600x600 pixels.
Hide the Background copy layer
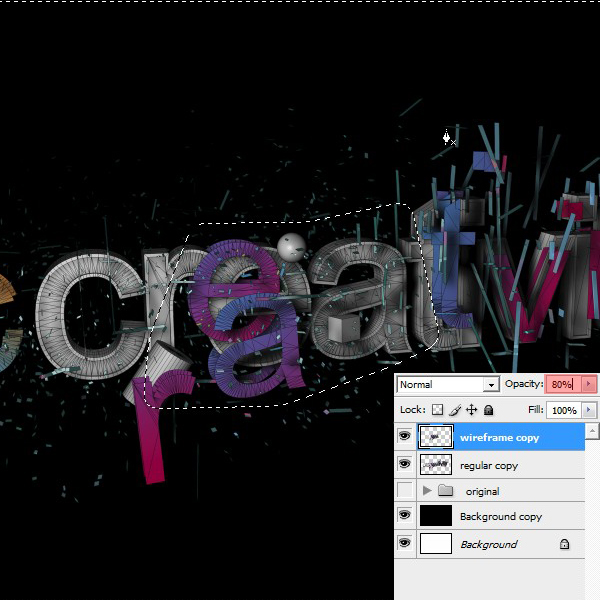tap(405, 515)
